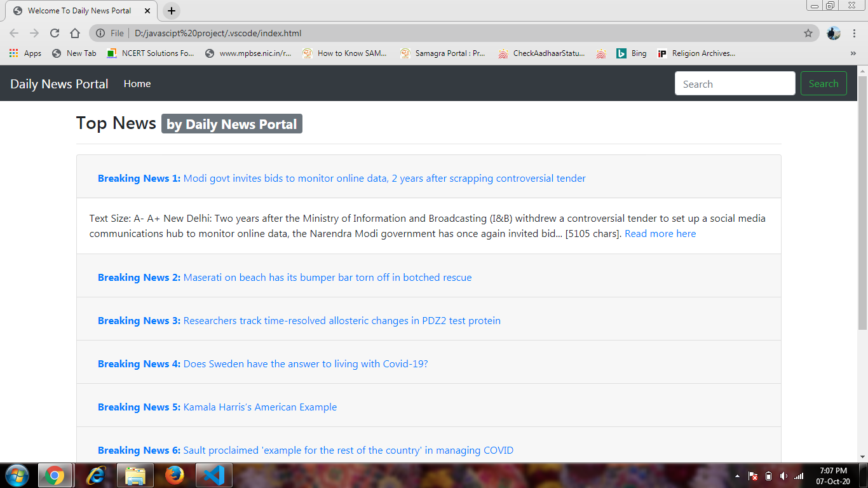The height and width of the screenshot is (488, 868).
Task: Restore down the browser window
Action: (x=830, y=5)
